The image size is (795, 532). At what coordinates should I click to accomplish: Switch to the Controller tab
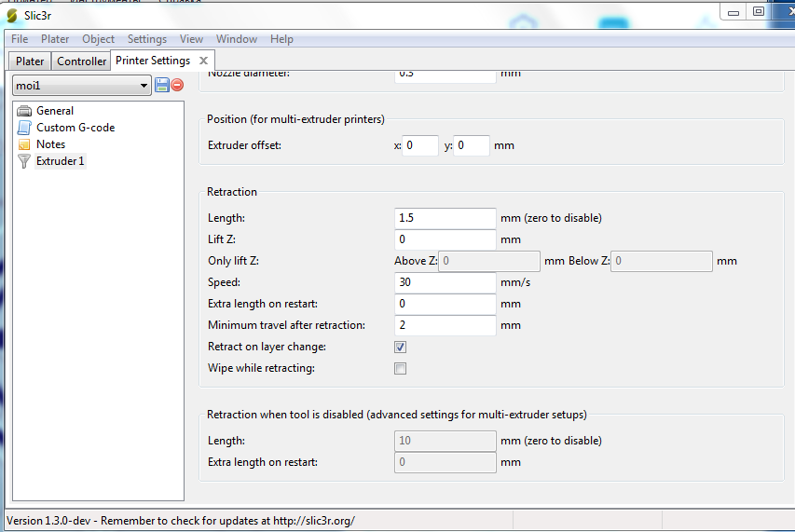coord(81,61)
